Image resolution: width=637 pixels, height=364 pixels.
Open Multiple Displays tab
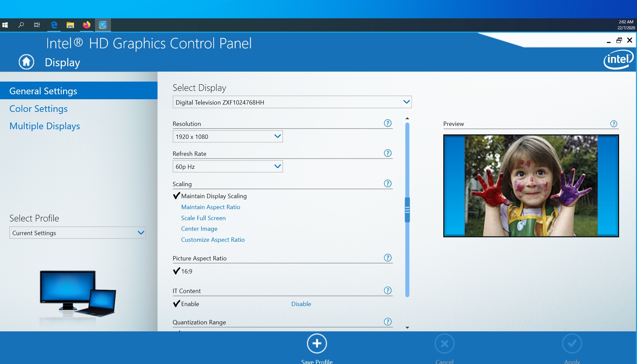point(45,126)
